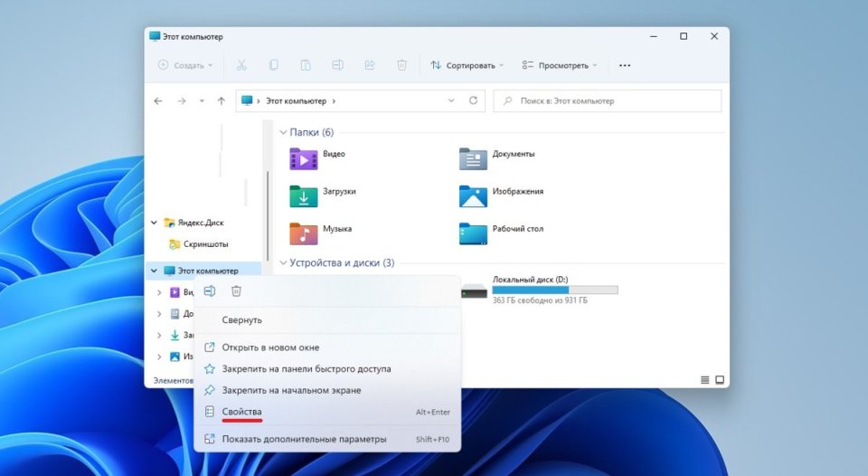The width and height of the screenshot is (868, 476).
Task: Select Свойства in the context menu
Action: [x=242, y=412]
